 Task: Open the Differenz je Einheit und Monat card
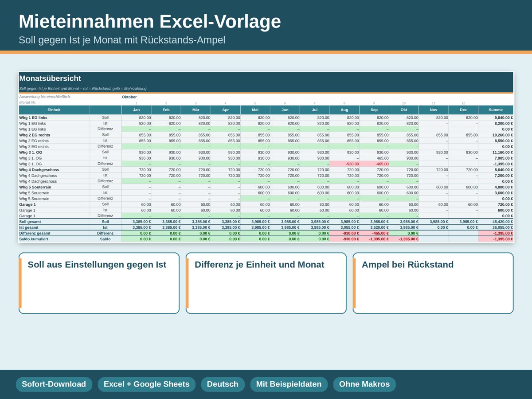266,283
